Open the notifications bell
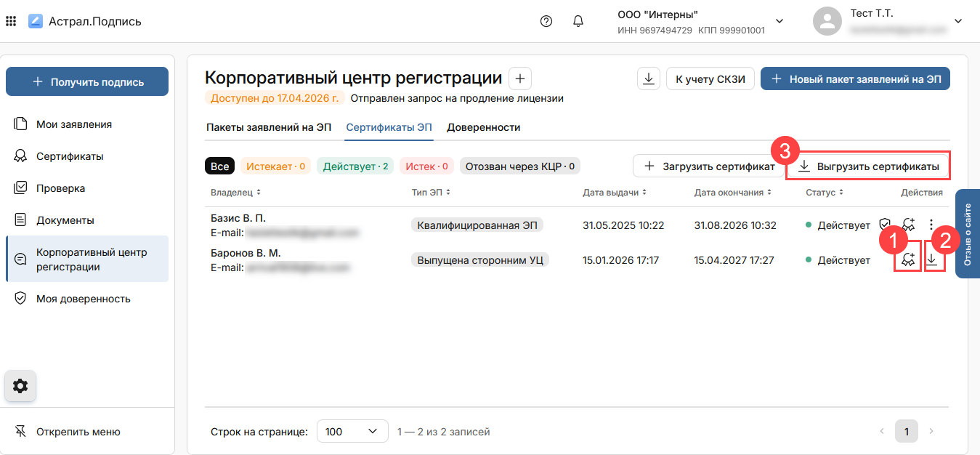 click(578, 21)
